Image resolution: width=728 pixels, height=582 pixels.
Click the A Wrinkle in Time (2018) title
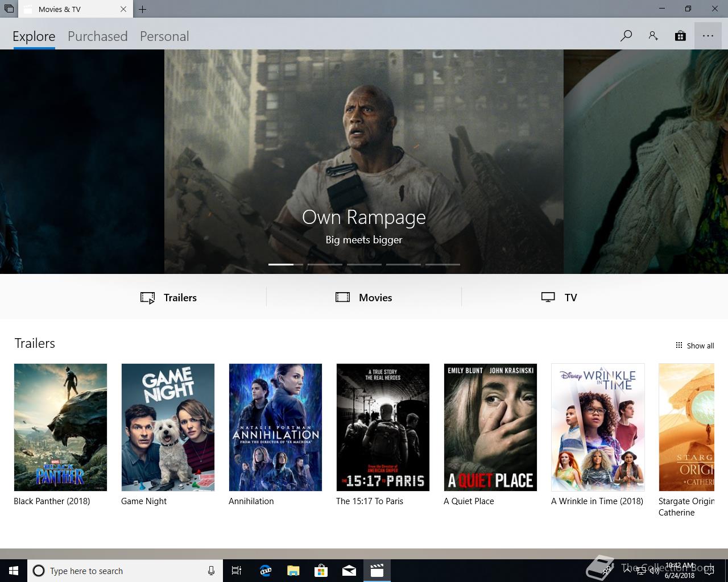(597, 501)
